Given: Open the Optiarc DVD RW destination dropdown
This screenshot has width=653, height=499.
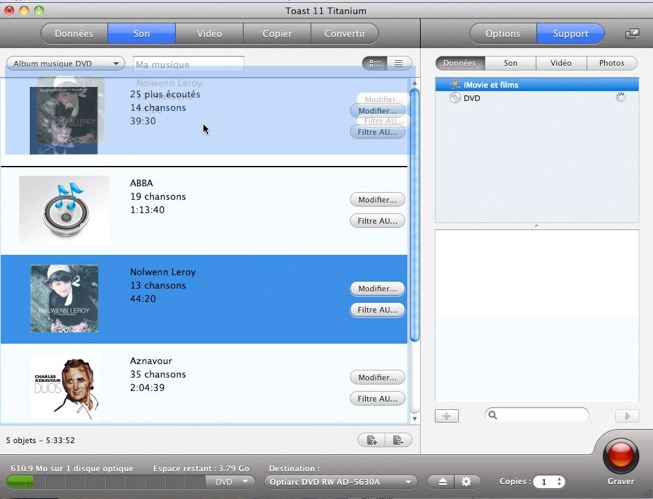Looking at the screenshot, I should (341, 482).
